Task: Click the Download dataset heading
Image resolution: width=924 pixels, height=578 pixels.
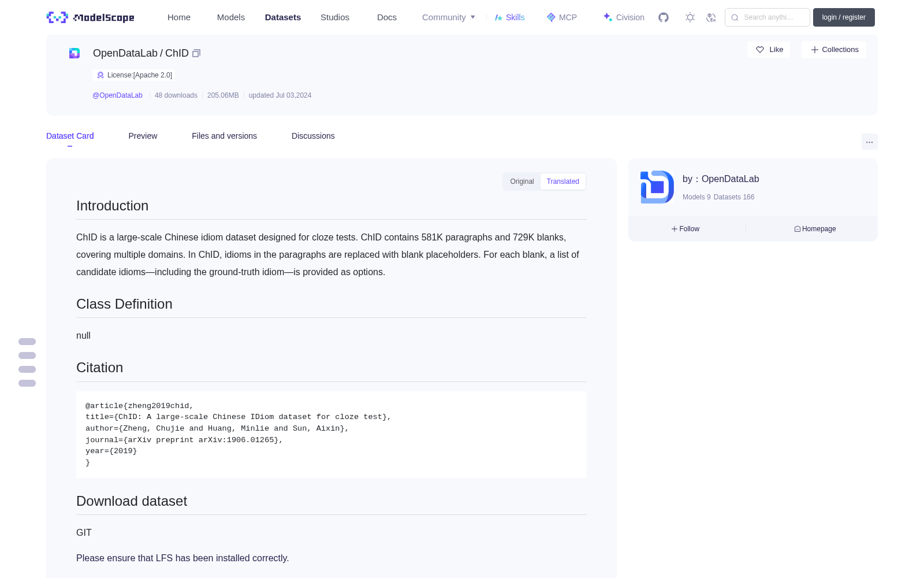Action: click(x=132, y=501)
